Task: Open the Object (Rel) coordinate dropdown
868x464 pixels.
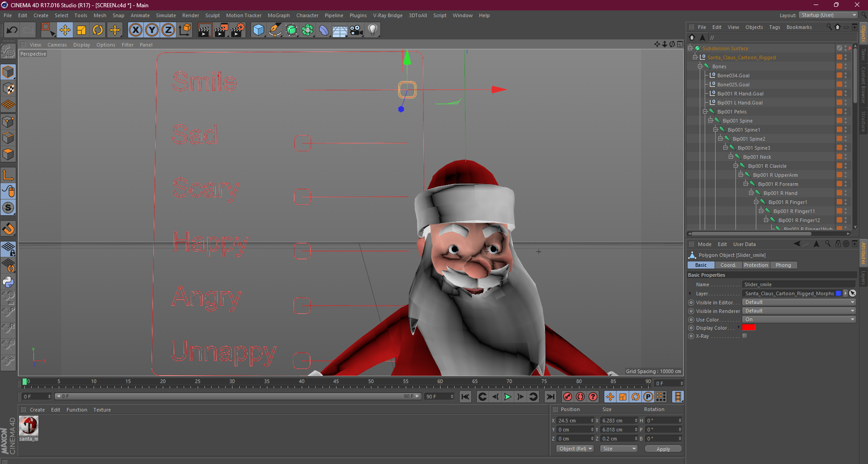Action: 575,449
